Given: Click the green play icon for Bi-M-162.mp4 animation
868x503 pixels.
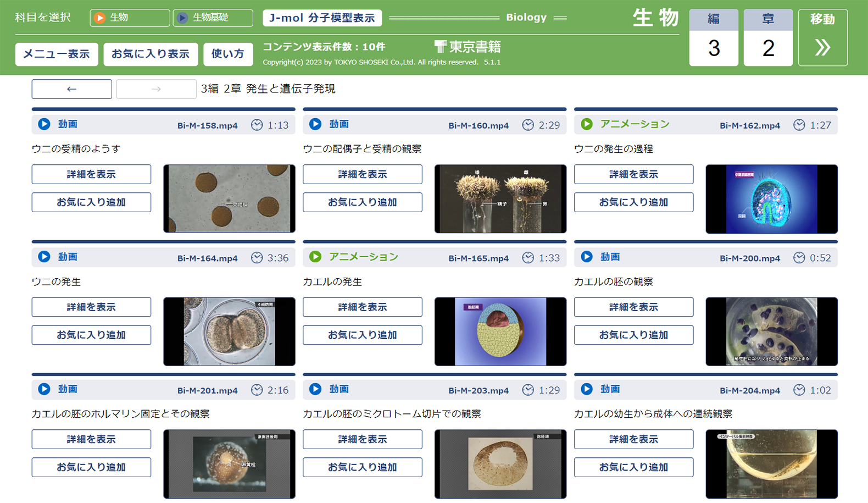Looking at the screenshot, I should pyautogui.click(x=587, y=124).
